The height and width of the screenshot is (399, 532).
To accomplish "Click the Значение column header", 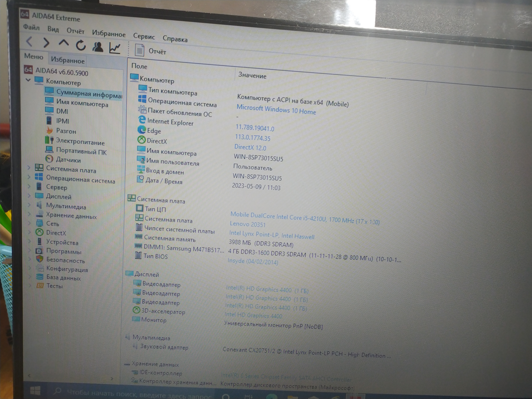I will pos(252,76).
